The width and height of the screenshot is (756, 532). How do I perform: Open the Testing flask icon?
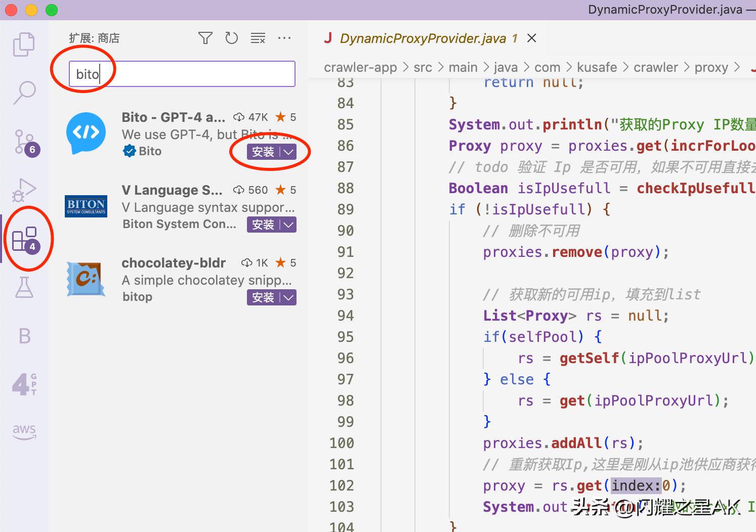[24, 287]
